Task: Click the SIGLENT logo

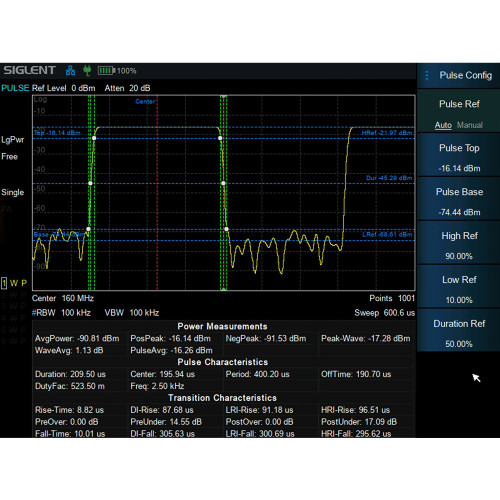Action: tap(29, 70)
